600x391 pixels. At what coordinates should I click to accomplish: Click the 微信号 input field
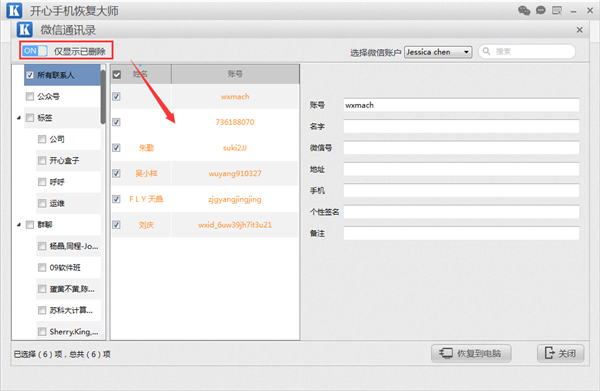tap(461, 148)
